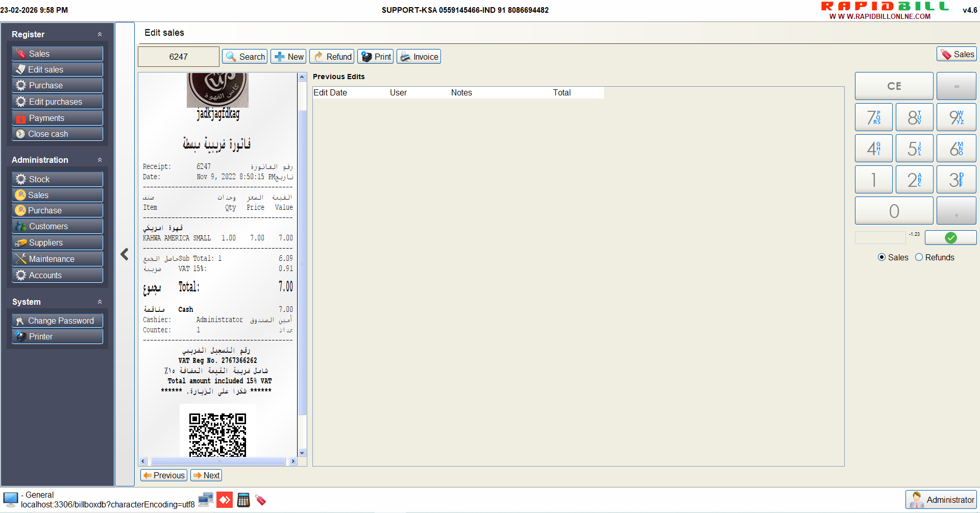Click the red arrows icon in the bottom bar
The height and width of the screenshot is (513, 980).
225,500
